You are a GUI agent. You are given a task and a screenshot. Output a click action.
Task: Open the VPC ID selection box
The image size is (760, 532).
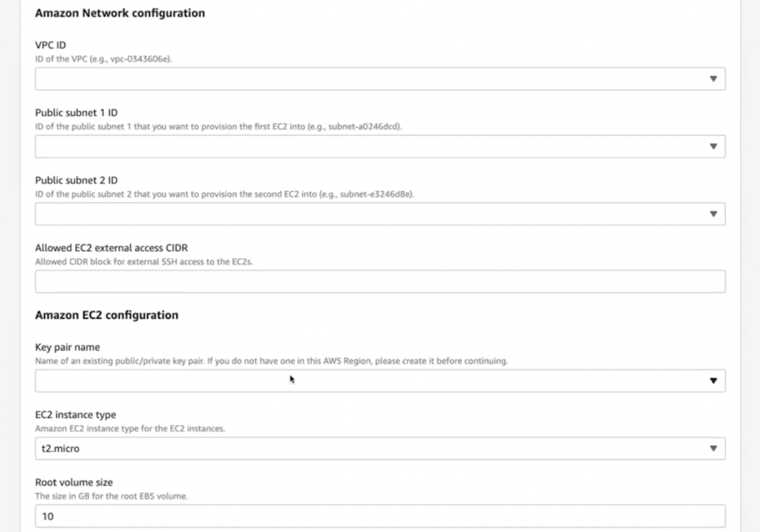pyautogui.click(x=380, y=79)
